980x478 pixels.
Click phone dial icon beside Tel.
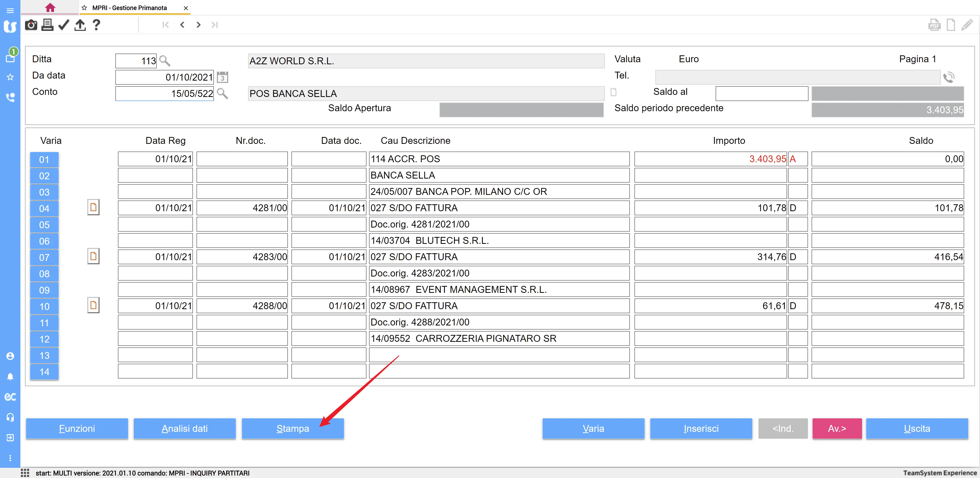pos(948,77)
